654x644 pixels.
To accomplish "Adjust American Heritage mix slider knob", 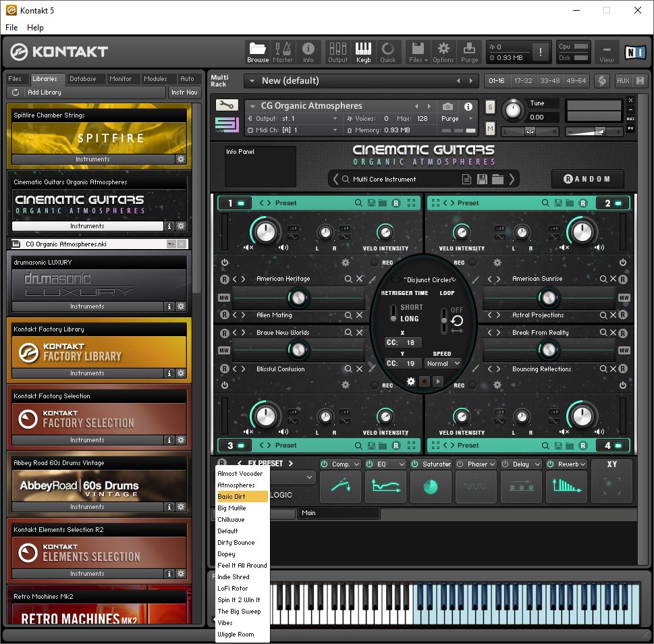I will click(x=298, y=298).
